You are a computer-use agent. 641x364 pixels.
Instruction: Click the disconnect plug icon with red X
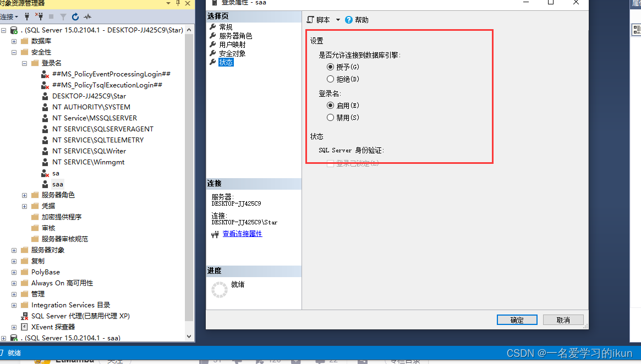tap(39, 16)
